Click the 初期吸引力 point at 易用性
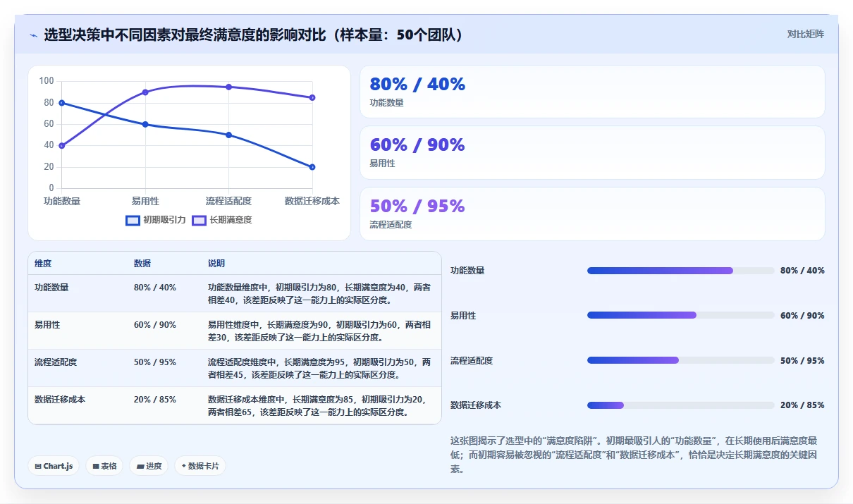Image resolution: width=853 pixels, height=504 pixels. (145, 124)
